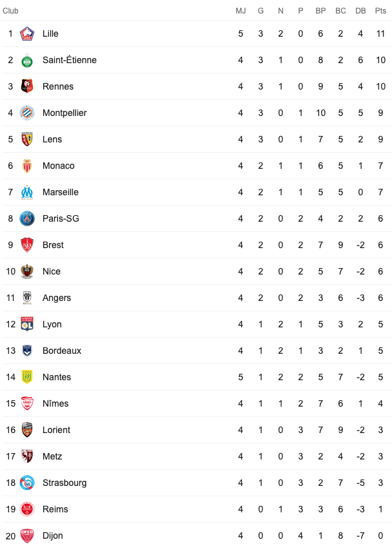
Task: Click the Paris-SG crest icon
Action: [27, 218]
